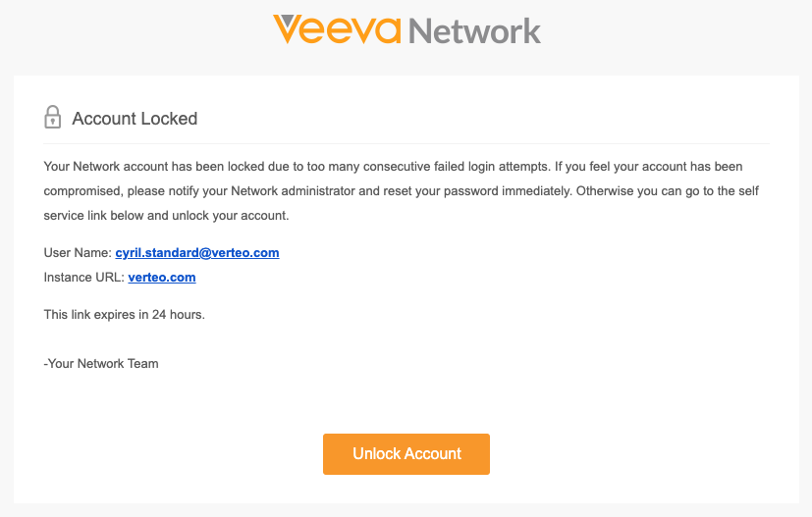Click the padlock icon beside Account Locked

click(x=53, y=119)
